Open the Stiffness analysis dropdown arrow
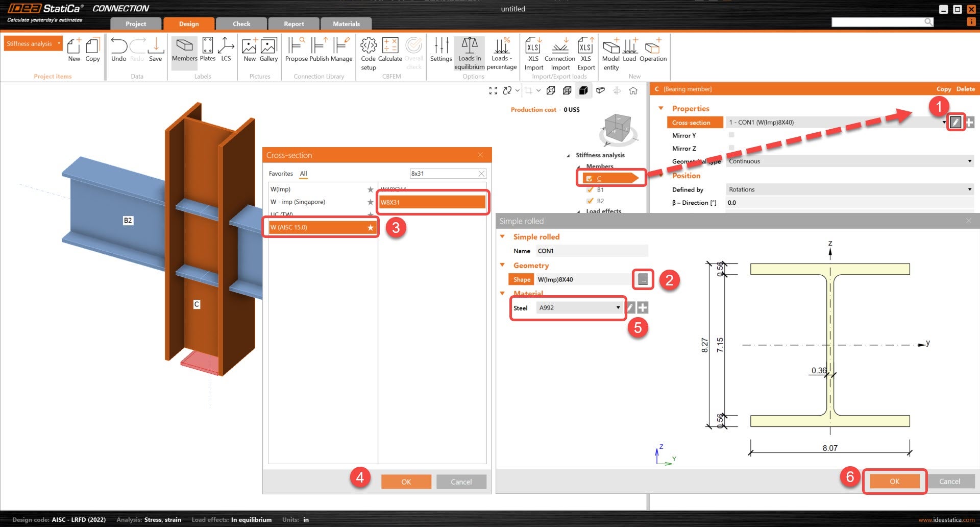This screenshot has width=980, height=527. coord(58,43)
